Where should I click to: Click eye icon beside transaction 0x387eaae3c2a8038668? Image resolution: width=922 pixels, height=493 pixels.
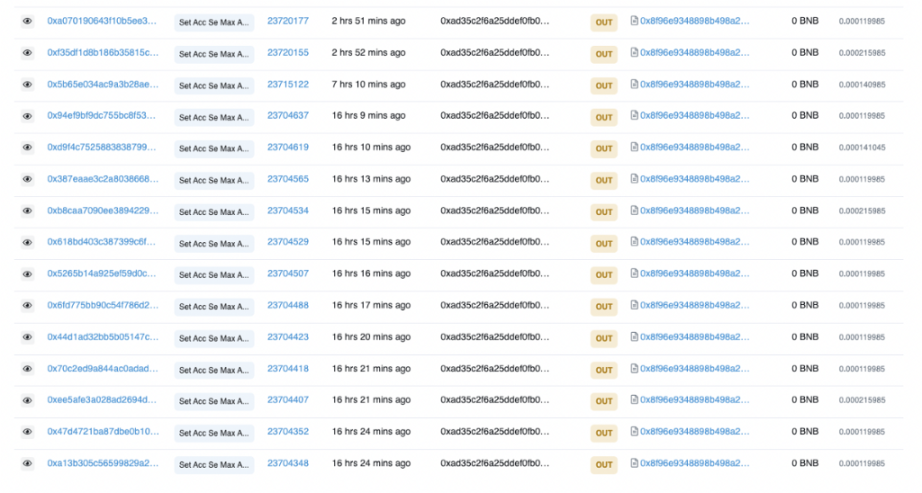coord(27,180)
